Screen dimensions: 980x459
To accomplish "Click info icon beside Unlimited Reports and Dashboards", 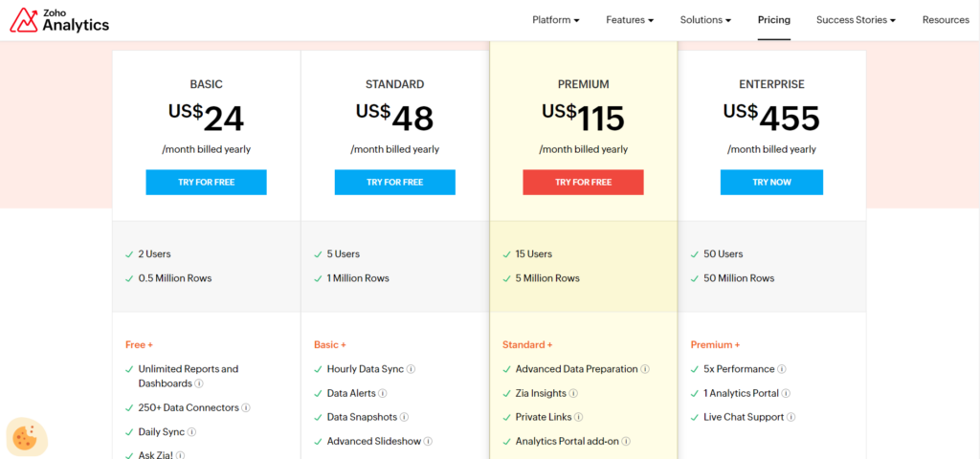I will (x=199, y=383).
